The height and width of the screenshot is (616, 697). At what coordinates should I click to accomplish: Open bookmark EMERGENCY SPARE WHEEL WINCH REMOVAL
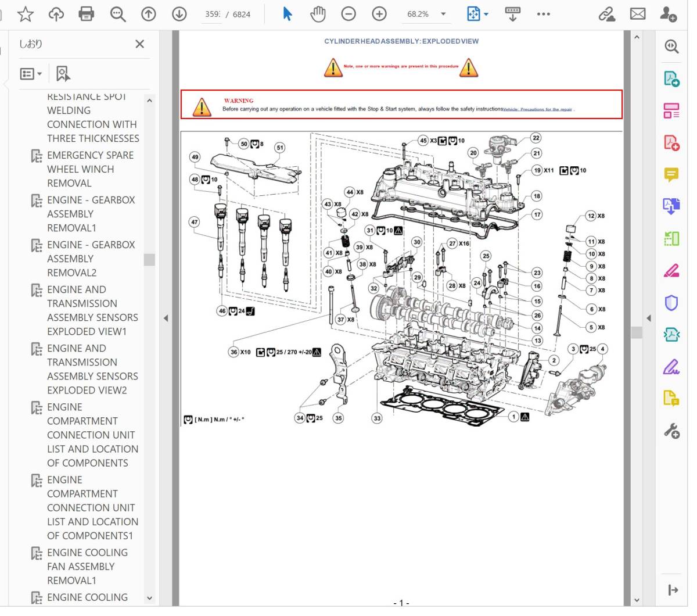tap(90, 169)
